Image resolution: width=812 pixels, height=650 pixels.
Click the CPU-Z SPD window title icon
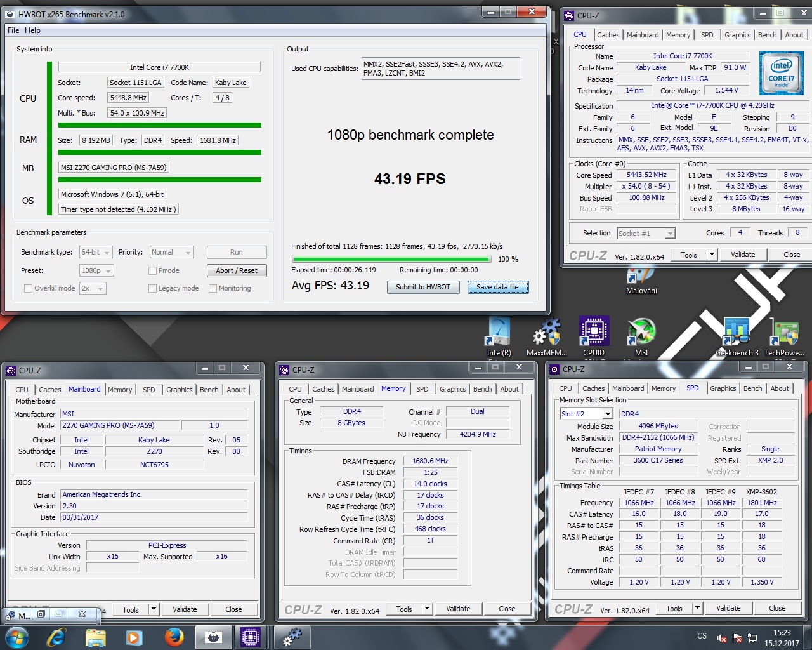click(554, 369)
